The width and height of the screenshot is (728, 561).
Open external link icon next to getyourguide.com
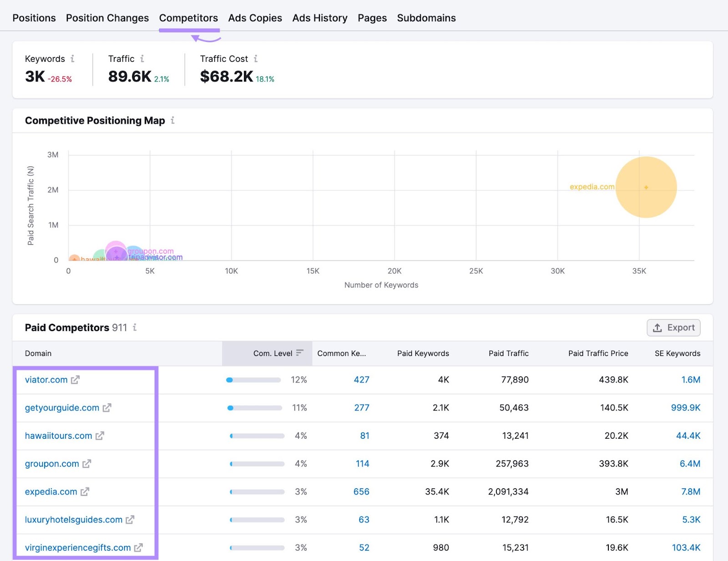pyautogui.click(x=107, y=408)
